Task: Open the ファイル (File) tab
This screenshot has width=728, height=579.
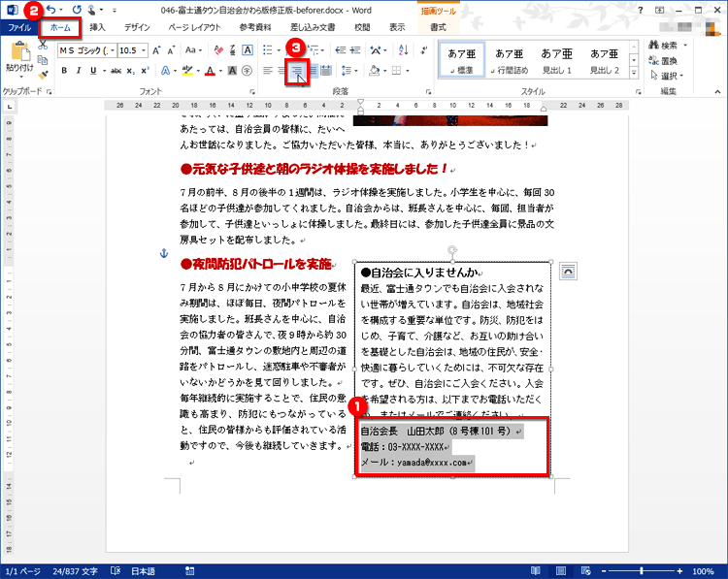Action: (x=19, y=27)
